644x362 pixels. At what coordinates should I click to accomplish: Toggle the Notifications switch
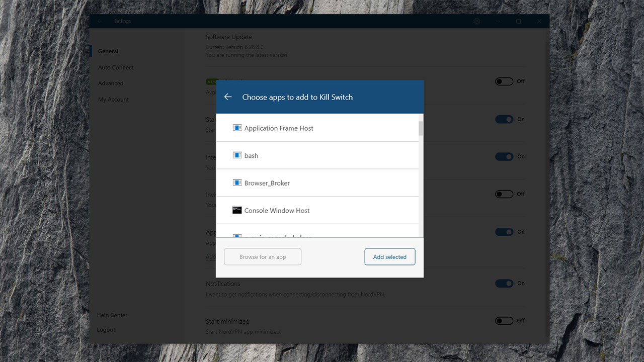pos(504,284)
